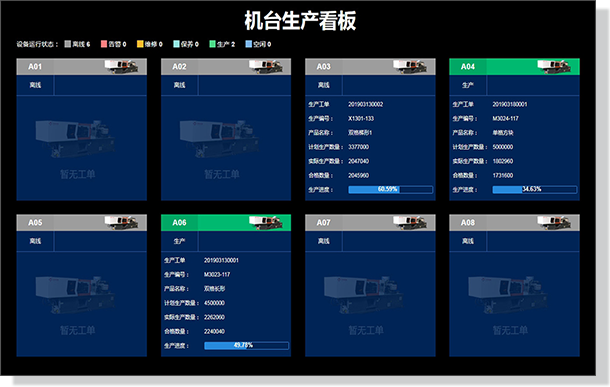Click the faded machine image in A07 card
This screenshot has height=387, width=610.
pos(364,295)
